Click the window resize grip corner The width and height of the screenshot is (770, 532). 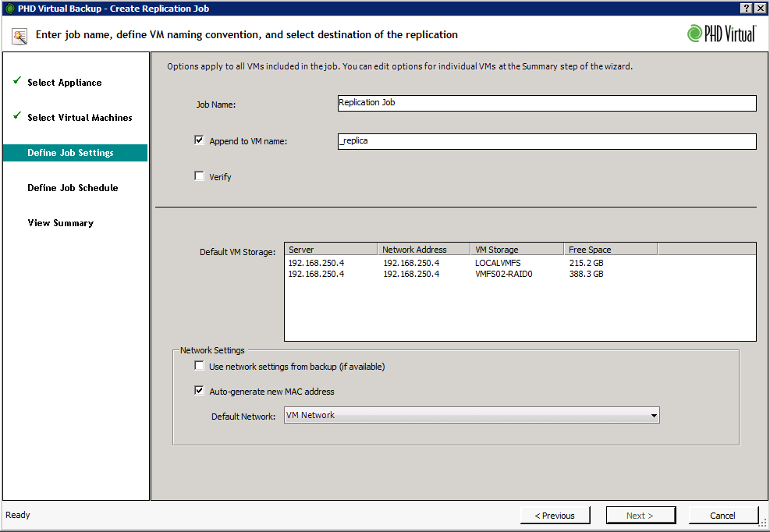click(763, 523)
